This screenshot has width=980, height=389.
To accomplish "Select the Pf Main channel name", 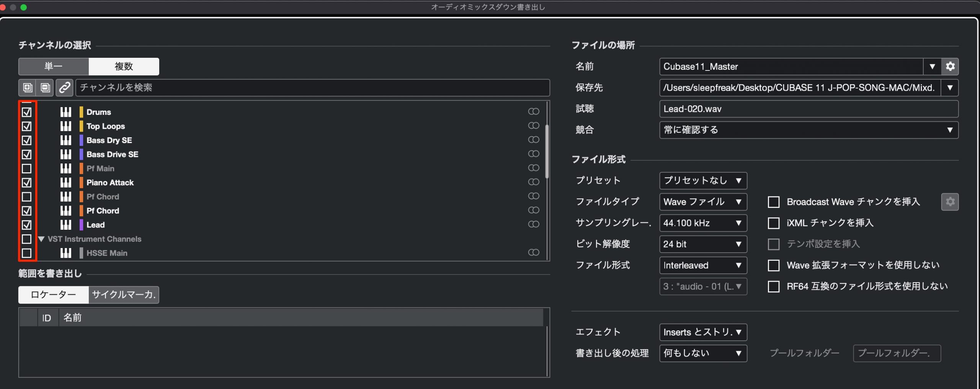I will (100, 168).
